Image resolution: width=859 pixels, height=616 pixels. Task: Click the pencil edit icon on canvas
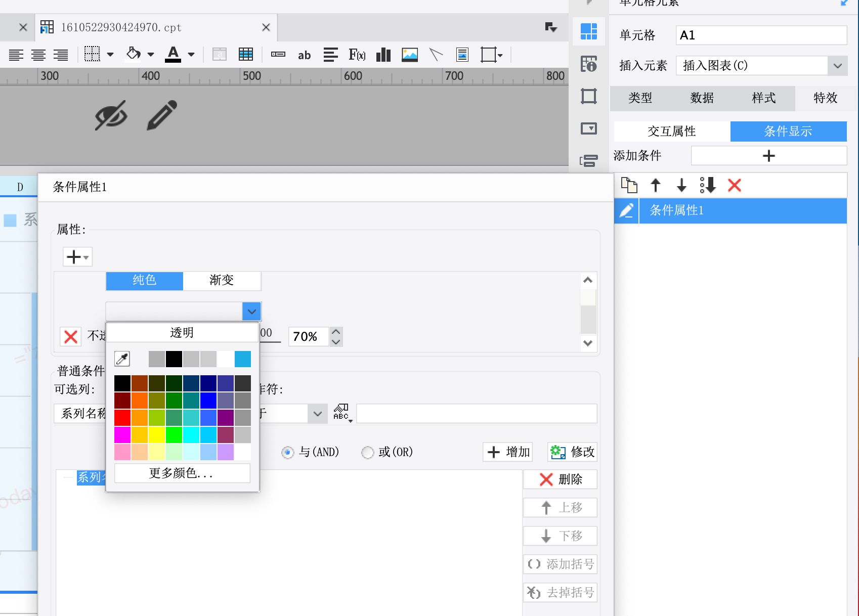162,115
